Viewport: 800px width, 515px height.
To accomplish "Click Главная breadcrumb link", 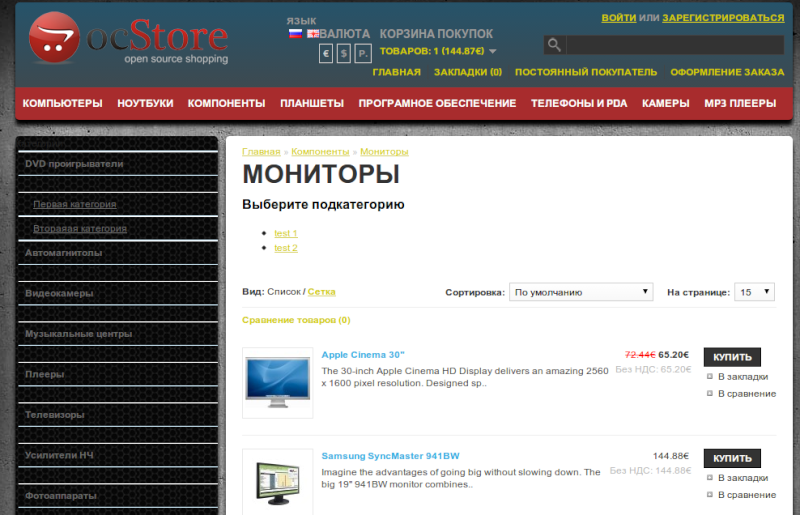I will coord(261,152).
